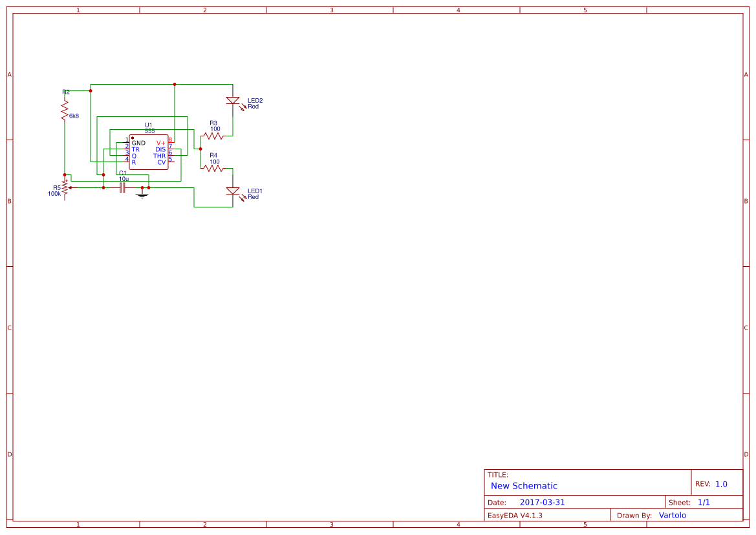The height and width of the screenshot is (535, 756).
Task: Click the GND pin label on U1
Action: point(138,143)
